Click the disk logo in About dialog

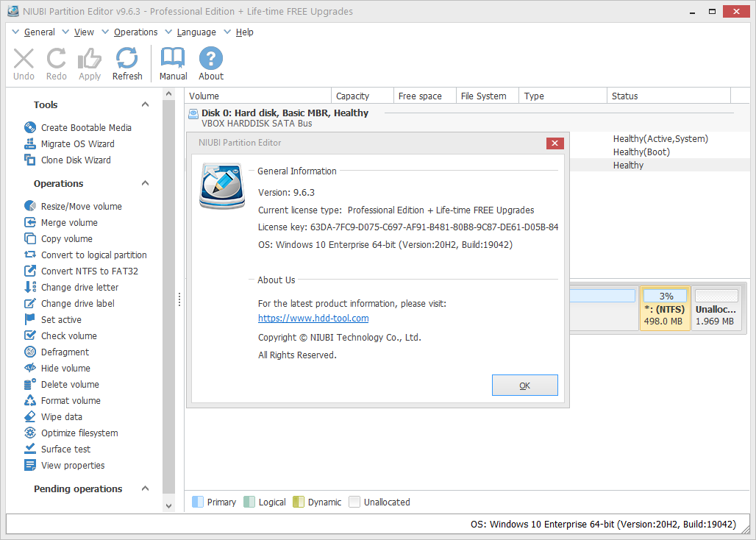[x=222, y=185]
